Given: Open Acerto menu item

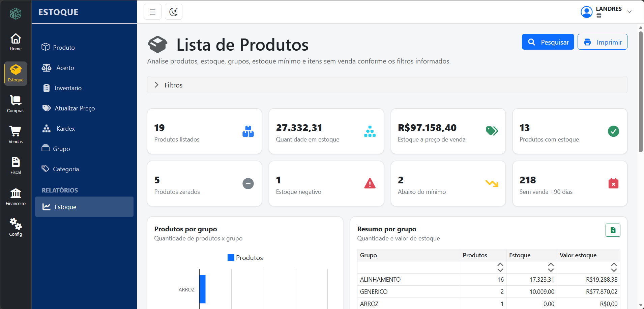Looking at the screenshot, I should 84,68.
